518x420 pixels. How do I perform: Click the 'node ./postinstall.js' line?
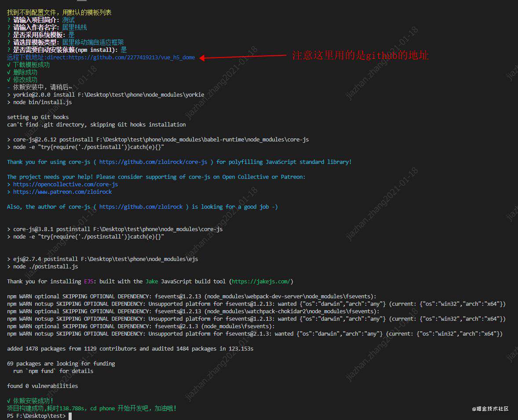43,267
